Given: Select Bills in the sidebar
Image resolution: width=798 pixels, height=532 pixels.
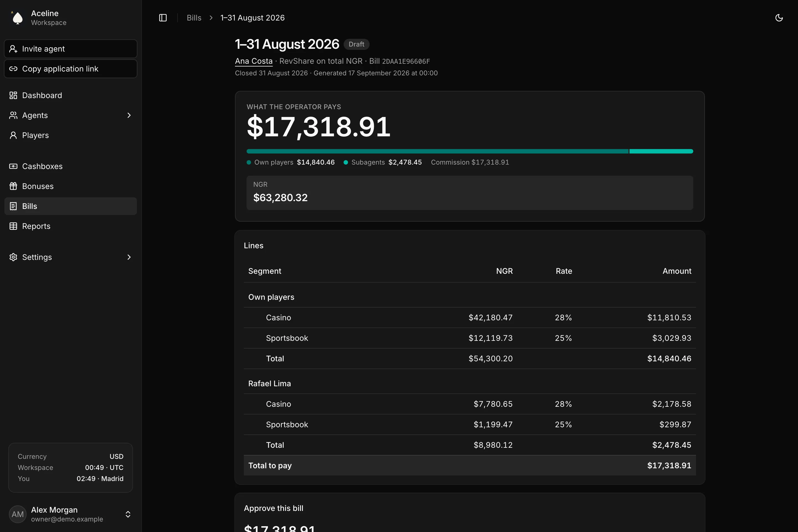Looking at the screenshot, I should click(71, 206).
